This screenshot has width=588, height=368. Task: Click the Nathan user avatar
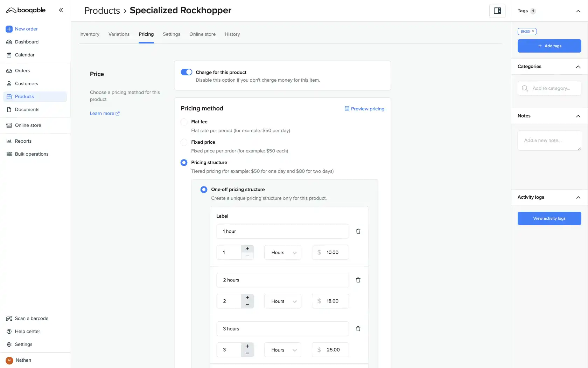[x=9, y=360]
